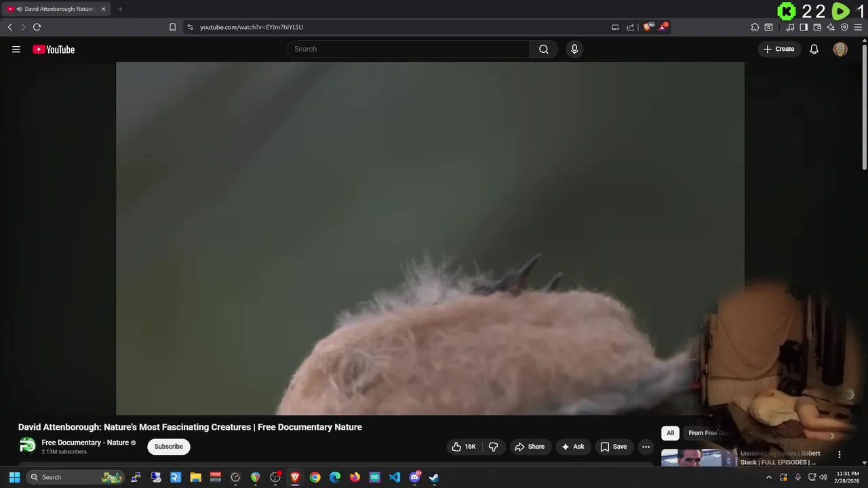Image resolution: width=868 pixels, height=488 pixels.
Task: Open the browser main hamburger menu
Action: pyautogui.click(x=858, y=27)
